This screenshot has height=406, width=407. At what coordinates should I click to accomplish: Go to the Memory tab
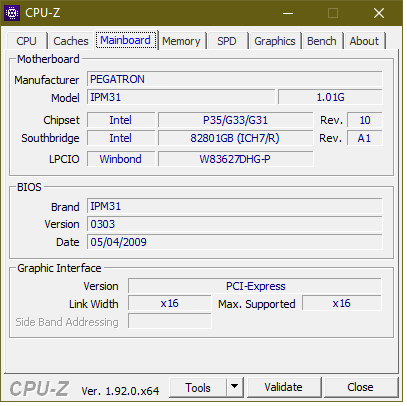(x=181, y=41)
